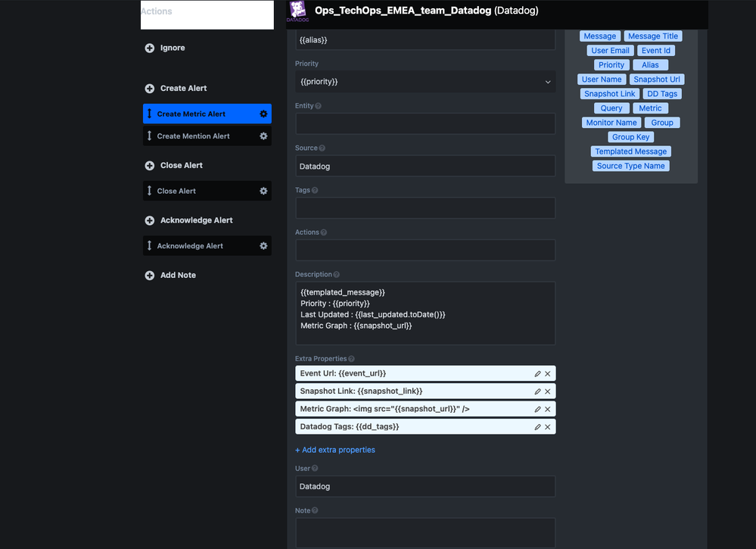
Task: Click the plus icon next to Acknowledge Alert
Action: [x=150, y=220]
